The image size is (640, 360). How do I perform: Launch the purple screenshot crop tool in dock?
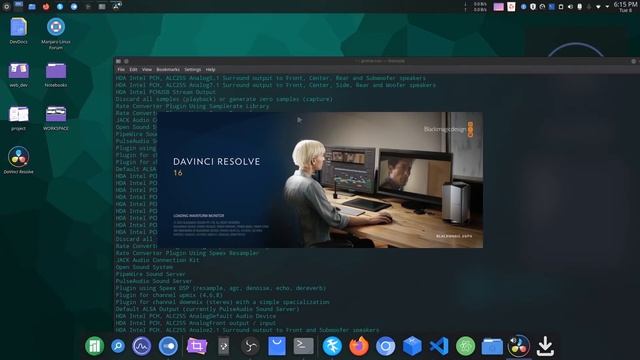point(197,346)
